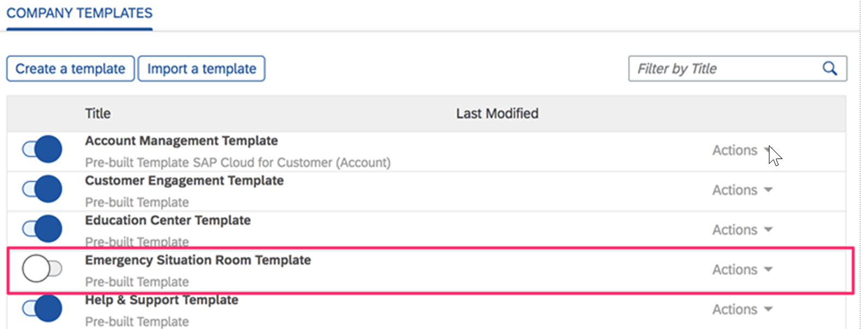This screenshot has width=868, height=329.
Task: Disable the Customer Engagement Template toggle
Action: pos(42,189)
